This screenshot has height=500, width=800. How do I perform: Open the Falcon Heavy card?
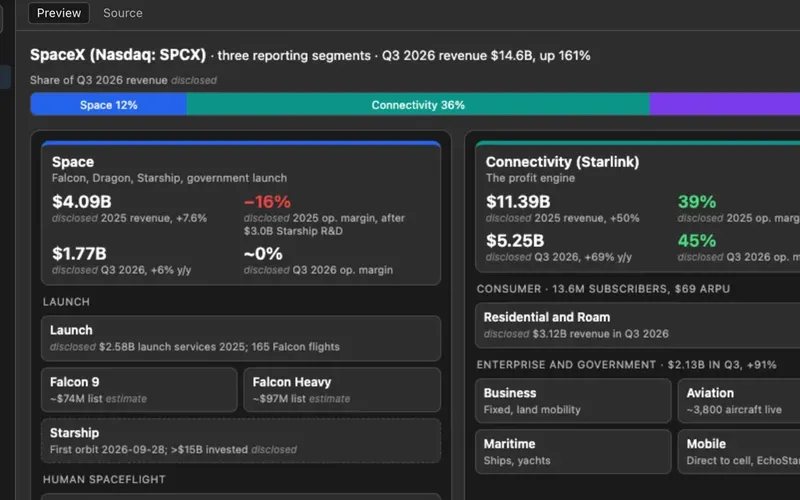click(x=342, y=390)
